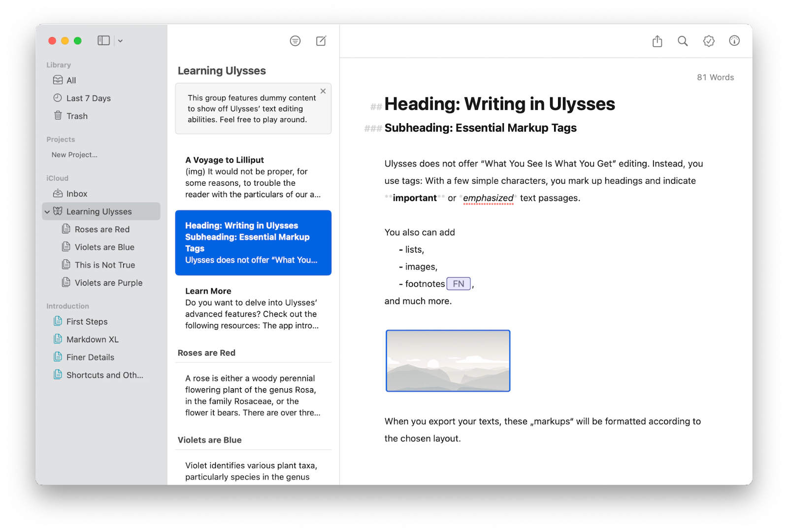This screenshot has height=532, width=788.
Task: Select the Learning Ulysses group
Action: 101,211
